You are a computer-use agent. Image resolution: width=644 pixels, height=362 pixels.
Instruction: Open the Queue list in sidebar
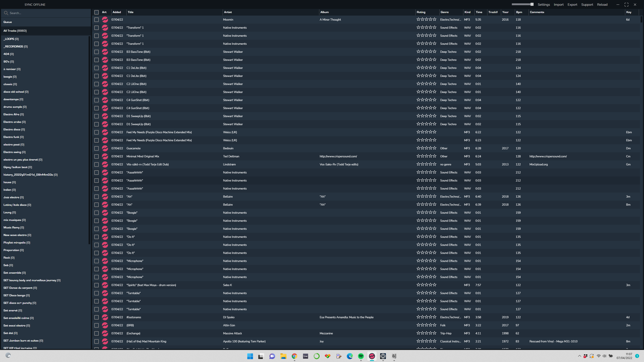46,22
